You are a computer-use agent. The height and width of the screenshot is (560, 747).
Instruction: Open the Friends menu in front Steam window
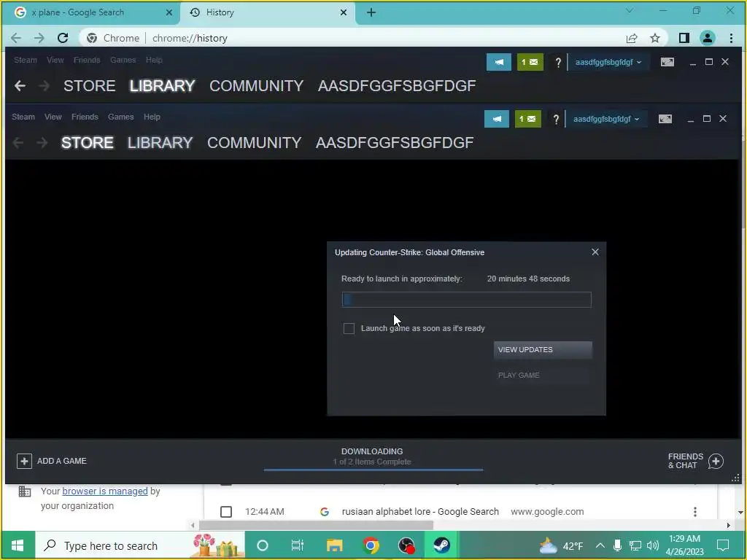(x=85, y=117)
